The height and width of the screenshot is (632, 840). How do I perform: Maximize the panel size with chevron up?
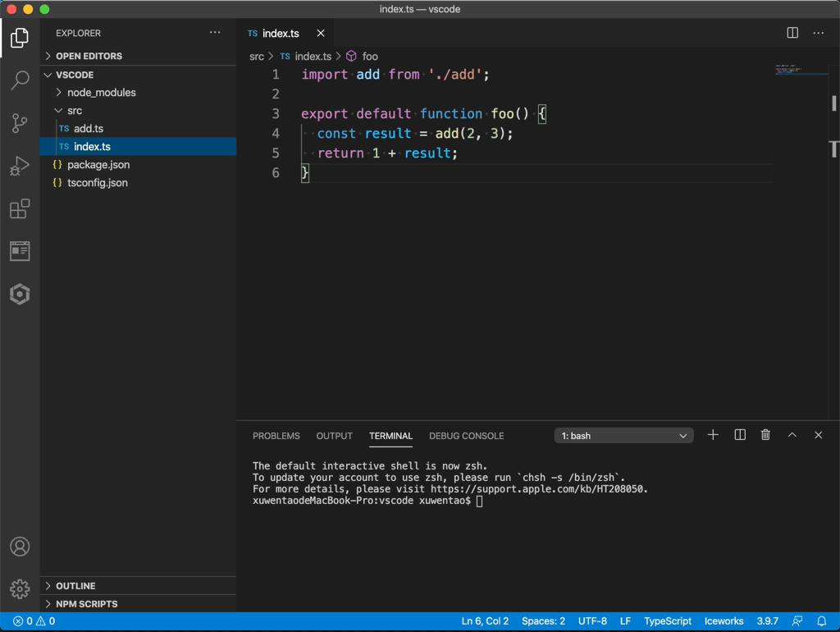[x=792, y=435]
